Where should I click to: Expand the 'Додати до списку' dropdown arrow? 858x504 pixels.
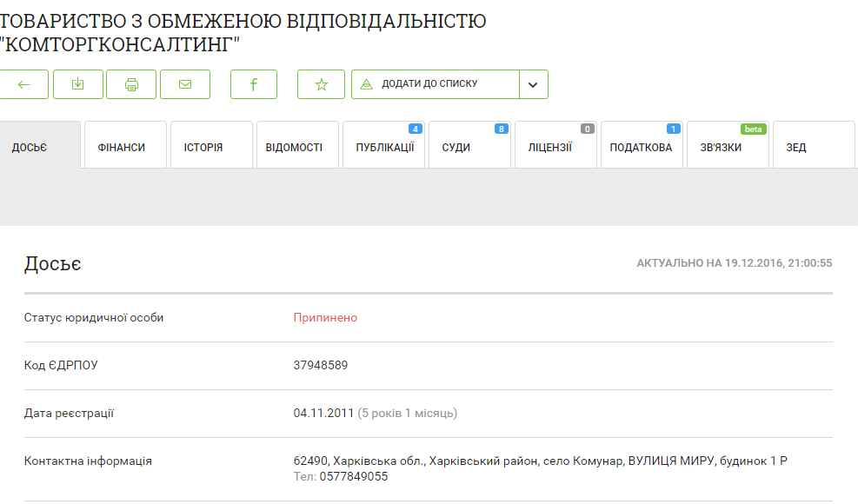coord(534,84)
